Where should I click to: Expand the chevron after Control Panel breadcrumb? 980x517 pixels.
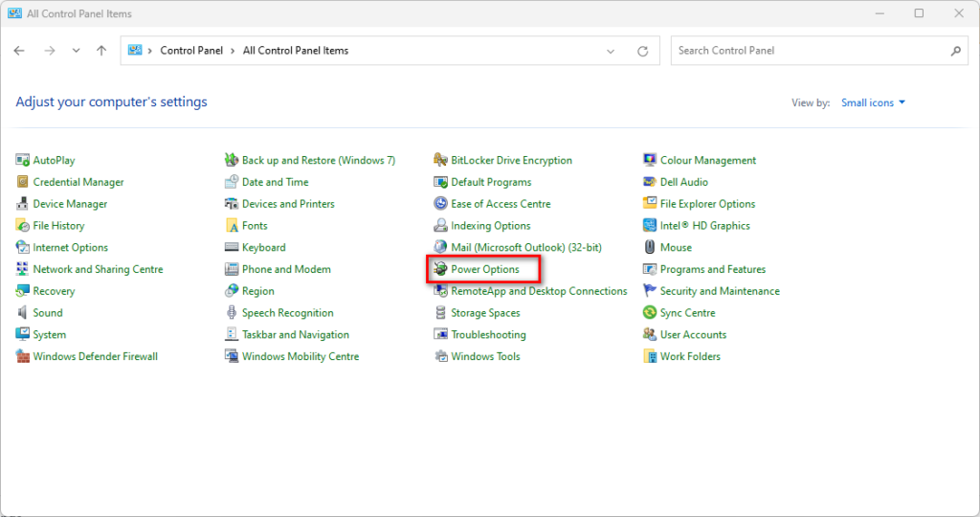(233, 51)
